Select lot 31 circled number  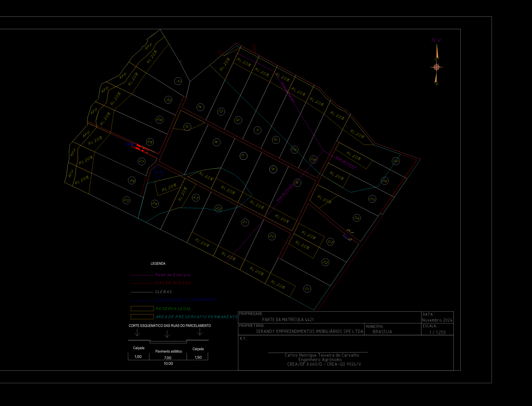tap(178, 81)
